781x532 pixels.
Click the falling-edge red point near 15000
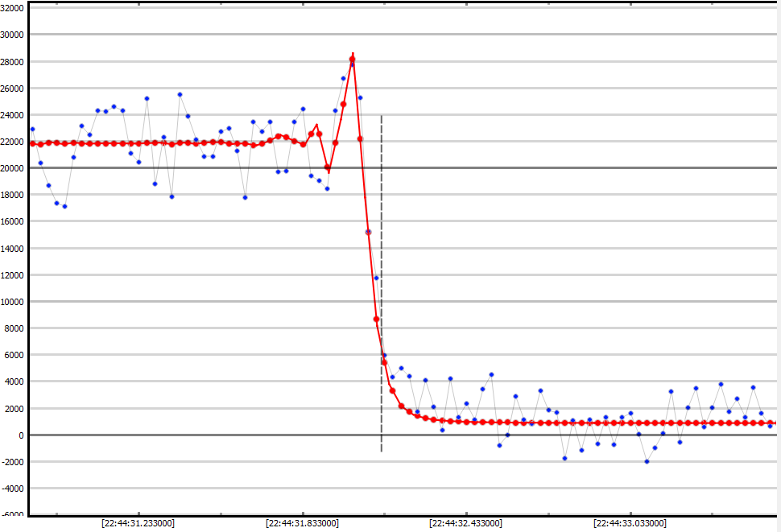click(x=368, y=232)
